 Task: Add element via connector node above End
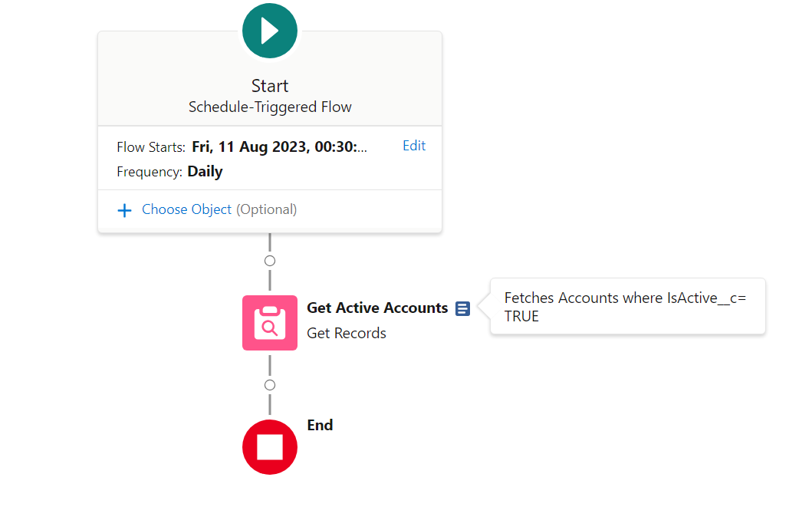coord(269,385)
